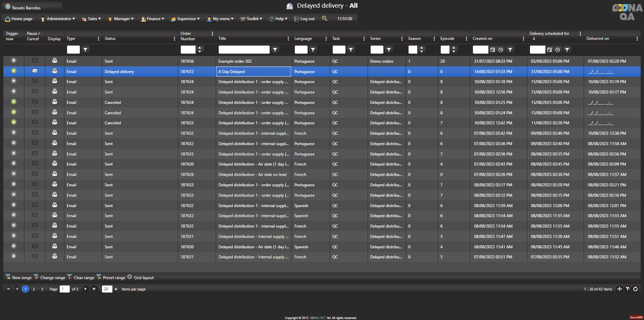Increase the Season filter value with stepper
Image resolution: width=644 pixels, height=320 pixels.
coord(422,48)
